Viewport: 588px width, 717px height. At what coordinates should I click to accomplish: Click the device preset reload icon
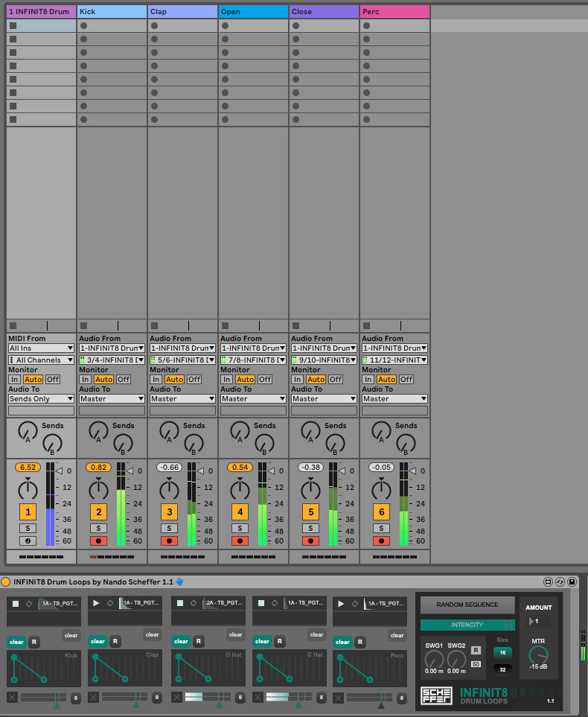(560, 581)
